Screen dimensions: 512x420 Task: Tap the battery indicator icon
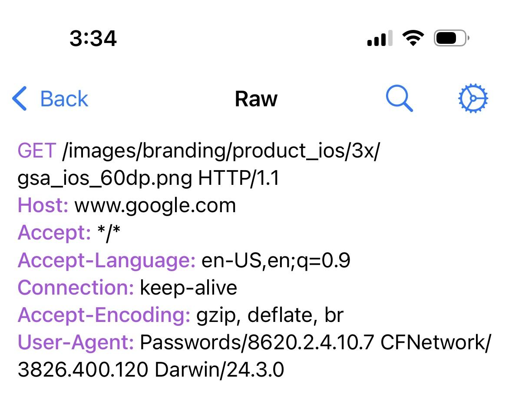click(451, 38)
